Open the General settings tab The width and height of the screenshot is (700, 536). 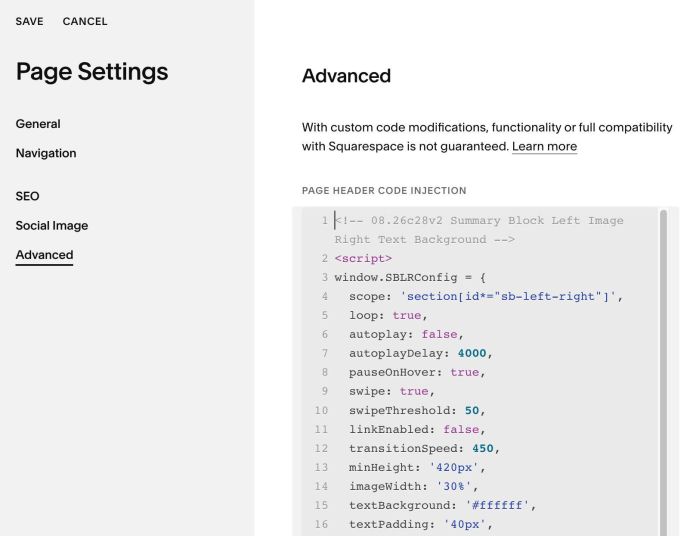pos(38,124)
